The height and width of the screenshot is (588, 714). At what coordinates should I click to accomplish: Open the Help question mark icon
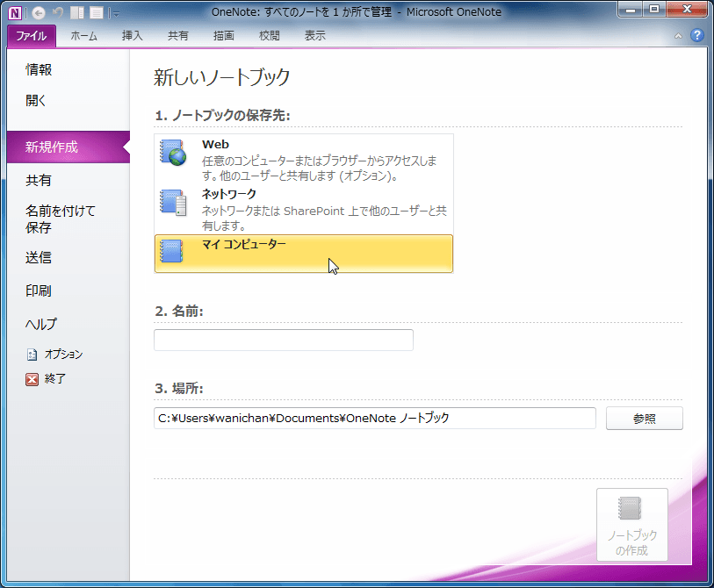point(696,35)
